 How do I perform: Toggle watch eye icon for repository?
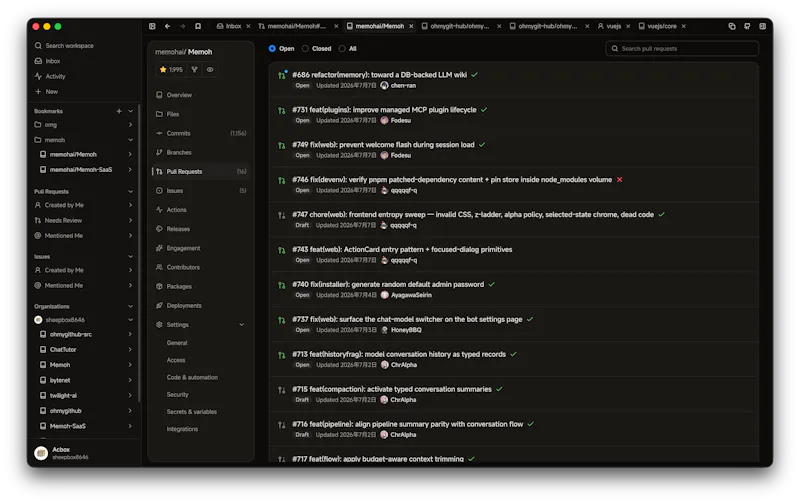[x=210, y=69]
